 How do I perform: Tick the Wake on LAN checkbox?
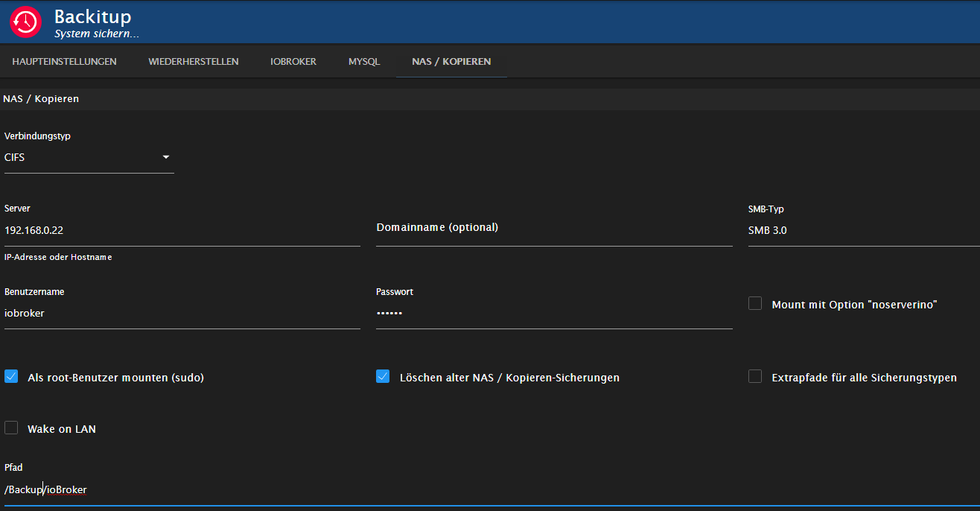tap(11, 428)
